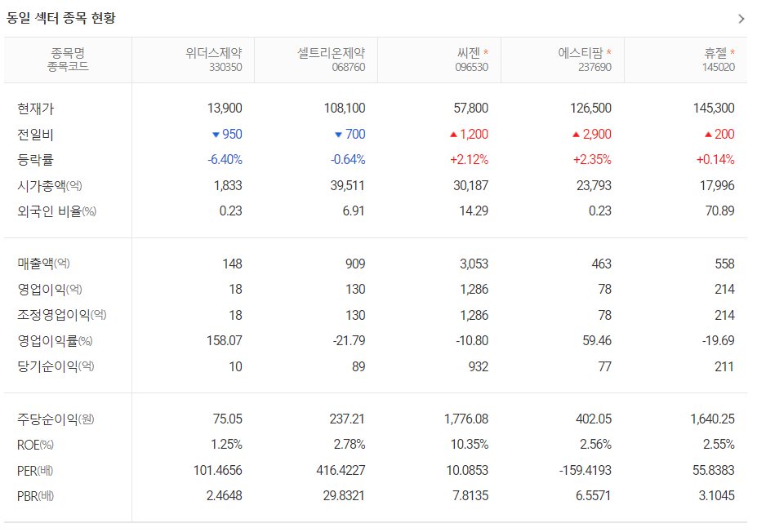Click EPS value 1,776.08
This screenshot has height=532, width=757.
pos(466,419)
